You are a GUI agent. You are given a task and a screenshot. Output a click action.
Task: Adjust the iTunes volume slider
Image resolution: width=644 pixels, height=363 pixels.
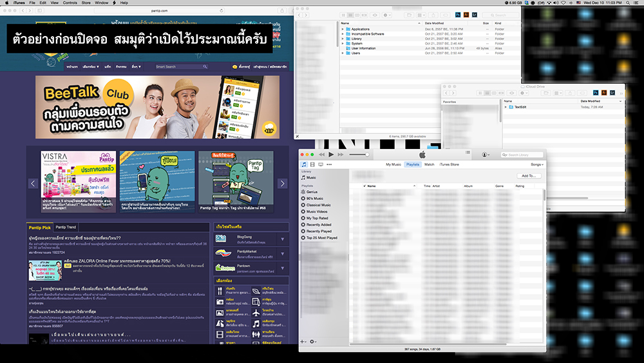tap(359, 155)
